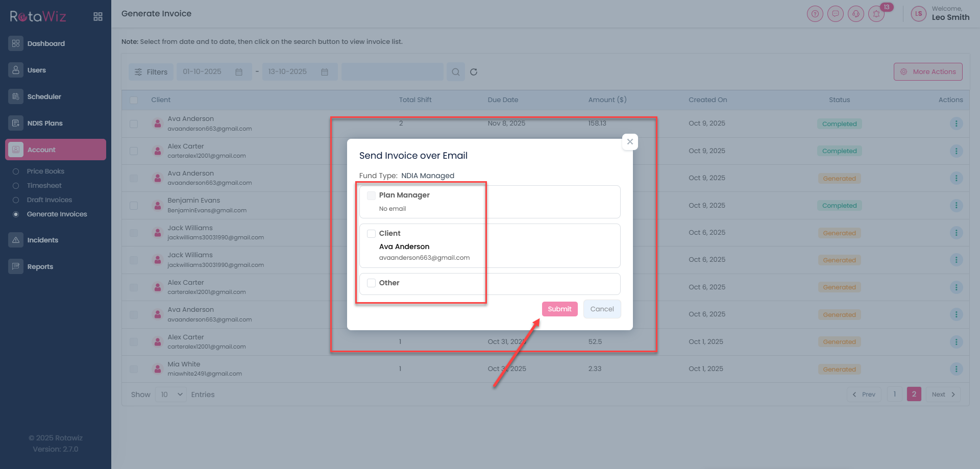The image size is (980, 469).
Task: Close the Send Invoice dialog with X
Action: [x=630, y=142]
